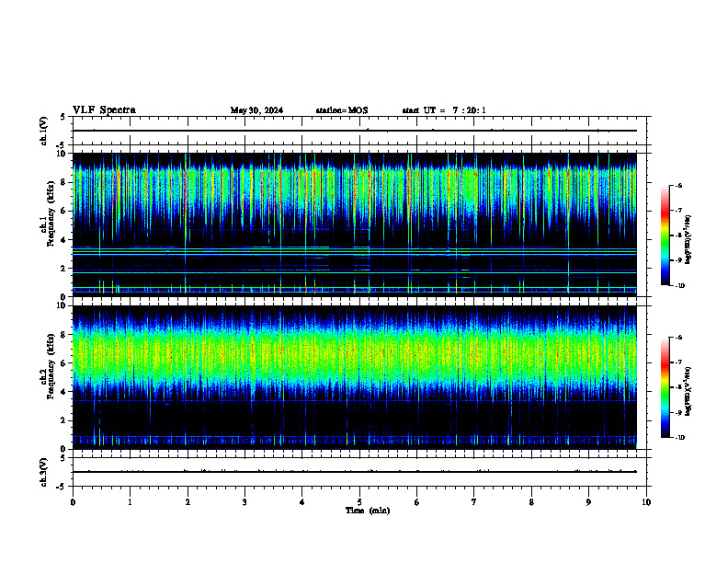Click time axis tick label 9
Viewport: 728px width, 563px height.
(588, 502)
